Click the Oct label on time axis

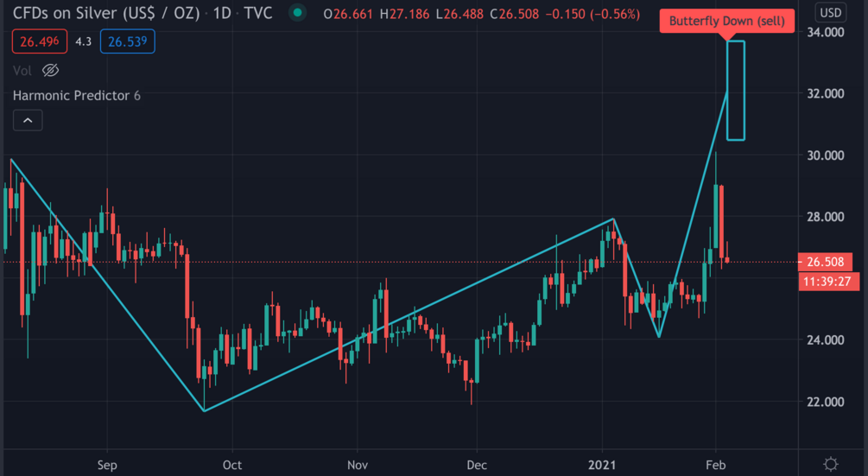232,465
